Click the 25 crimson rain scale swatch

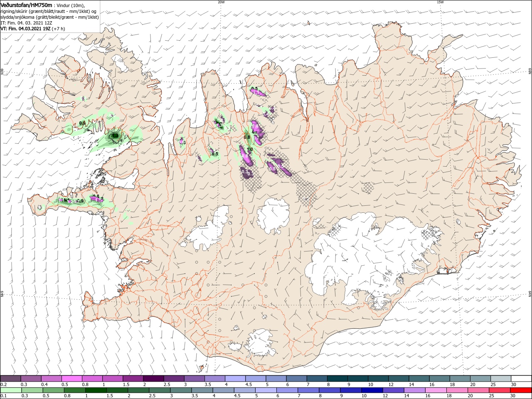(x=500, y=390)
